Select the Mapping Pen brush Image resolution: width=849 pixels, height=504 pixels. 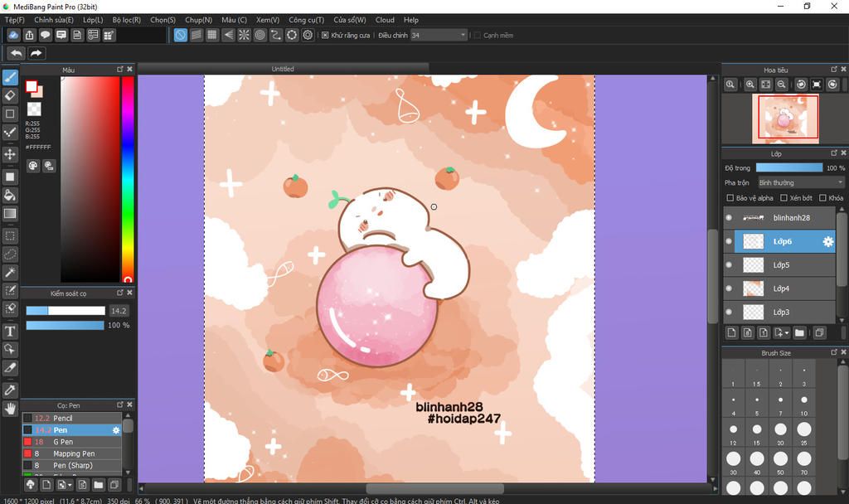point(72,453)
